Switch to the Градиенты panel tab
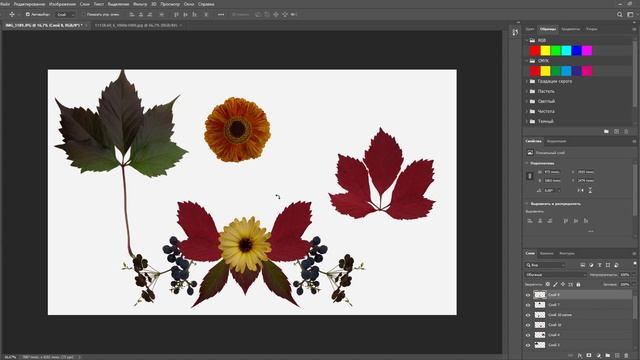The width and height of the screenshot is (640, 360). [570, 29]
